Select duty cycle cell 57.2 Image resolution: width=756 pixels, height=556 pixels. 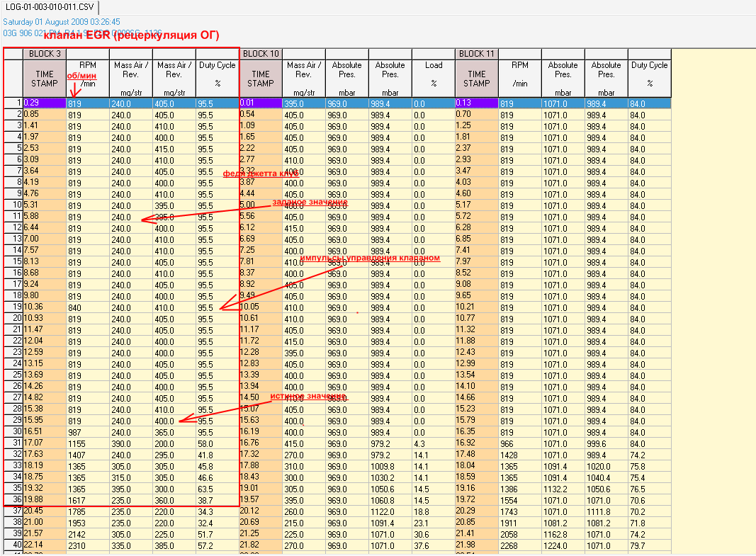[x=218, y=545]
